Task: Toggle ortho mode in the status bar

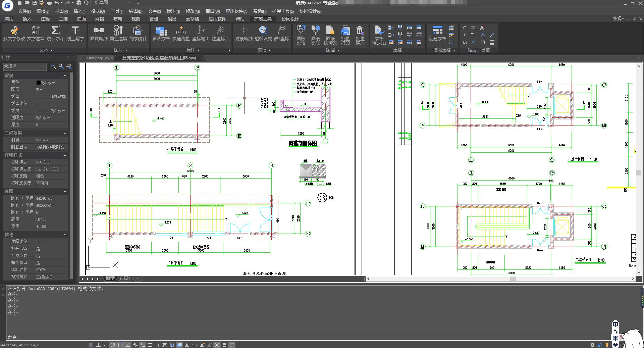Action: [x=105, y=345]
